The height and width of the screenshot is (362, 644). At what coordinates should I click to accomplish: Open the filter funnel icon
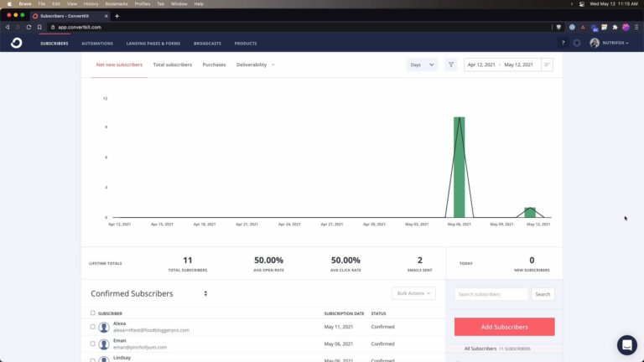pyautogui.click(x=451, y=65)
